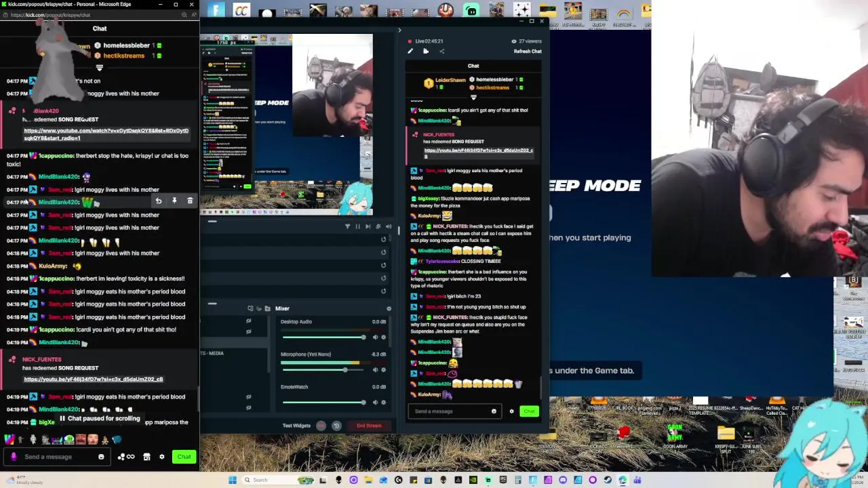Open Desktop Audio source settings gear
868x488 pixels.
[383, 338]
